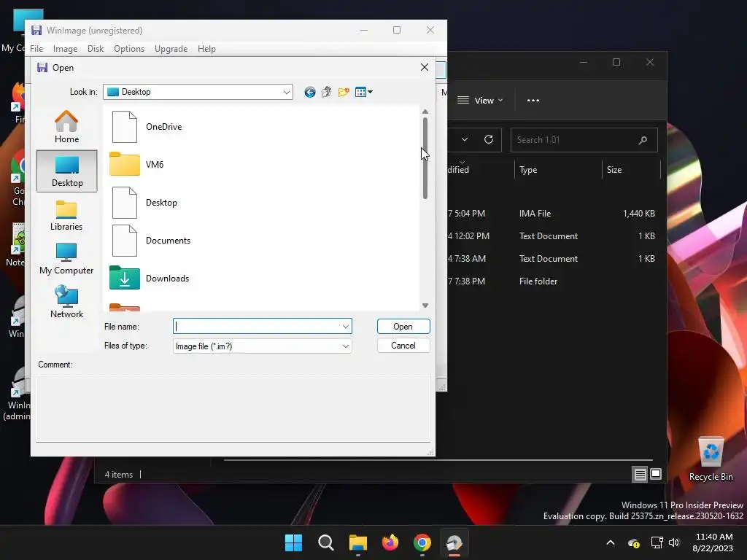Screen dimensions: 747x560
Task: Switch to WinImage on the taskbar
Action: [454, 542]
